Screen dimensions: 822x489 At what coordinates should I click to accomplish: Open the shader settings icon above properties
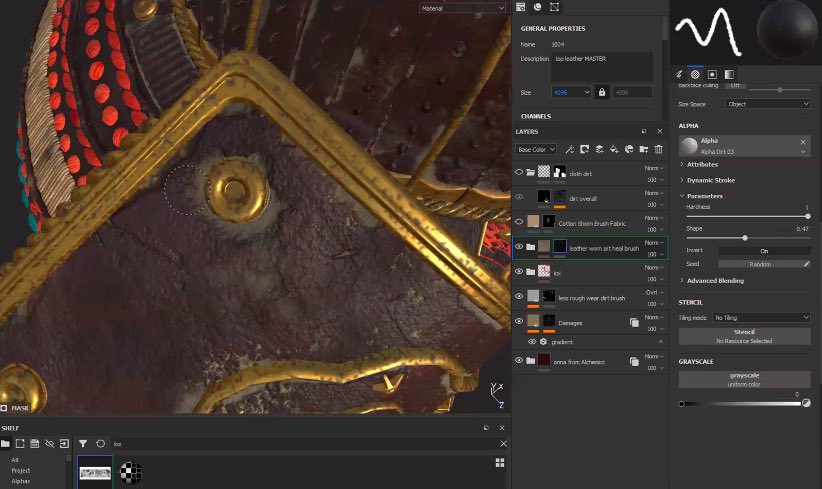pyautogui.click(x=554, y=7)
